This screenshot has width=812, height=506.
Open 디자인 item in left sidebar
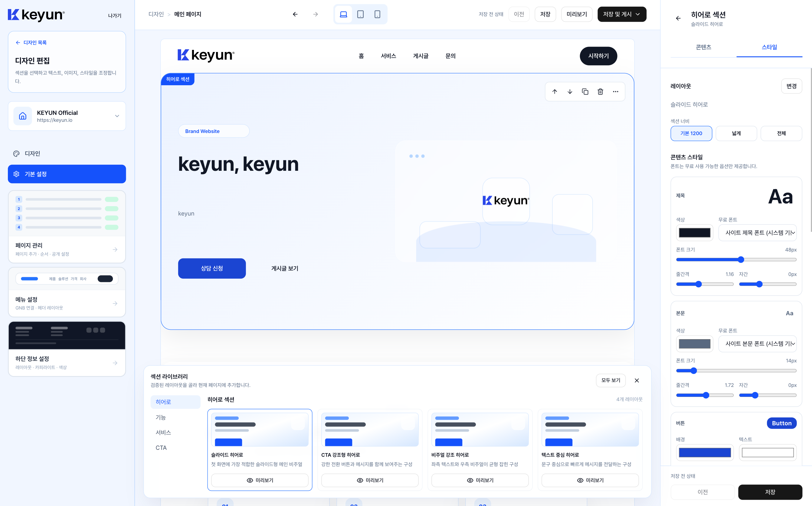pos(67,154)
